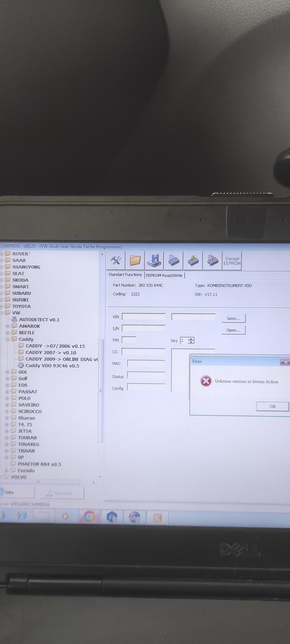Select Caddy VDO 93C46 v0.5 entry

(x=52, y=365)
